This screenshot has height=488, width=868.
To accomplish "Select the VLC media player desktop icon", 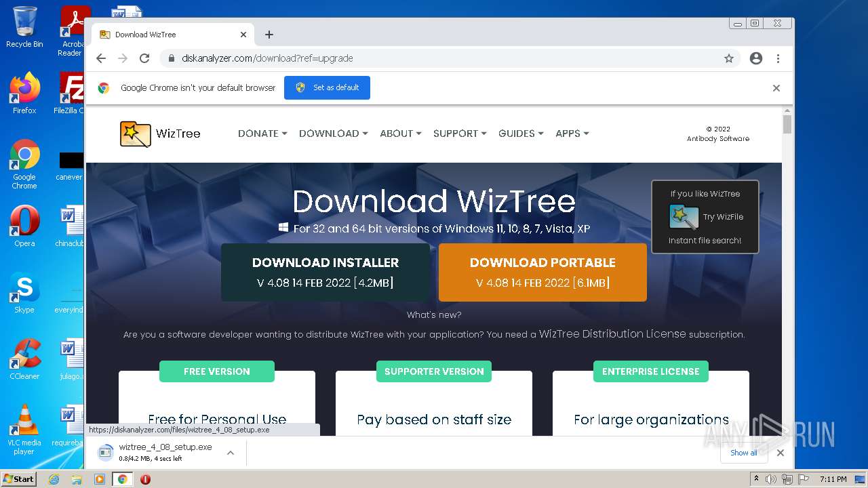I will click(24, 430).
